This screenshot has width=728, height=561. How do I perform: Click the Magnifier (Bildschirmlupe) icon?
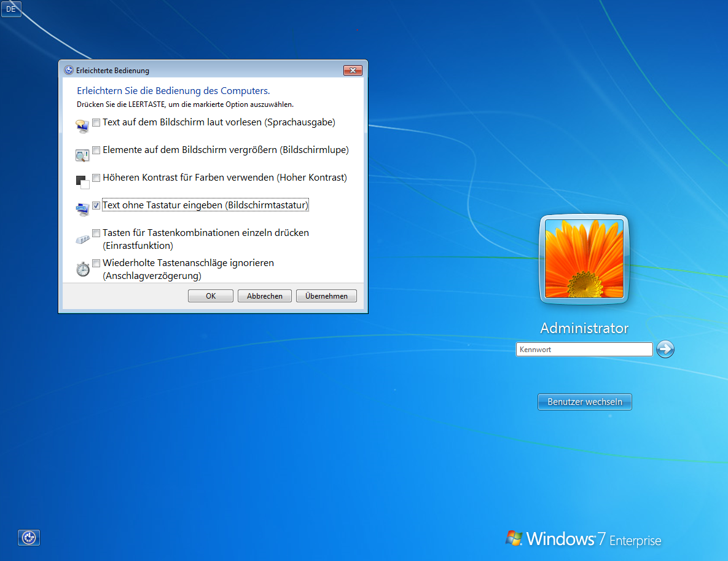[x=82, y=155]
